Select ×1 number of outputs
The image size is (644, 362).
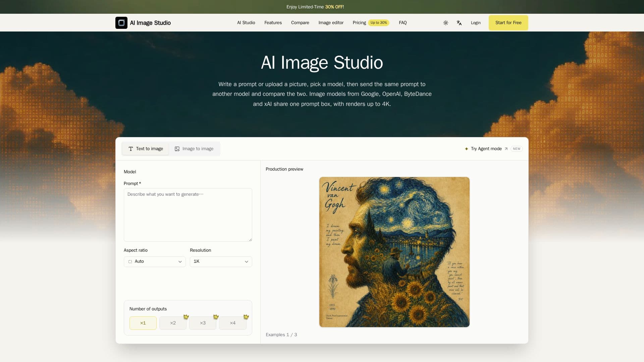click(143, 323)
